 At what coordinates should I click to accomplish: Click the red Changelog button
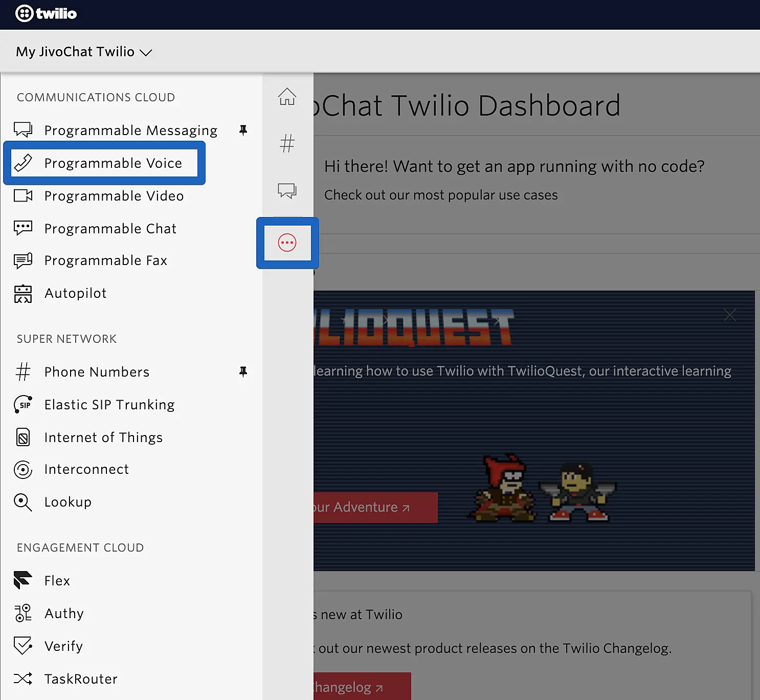[362, 687]
